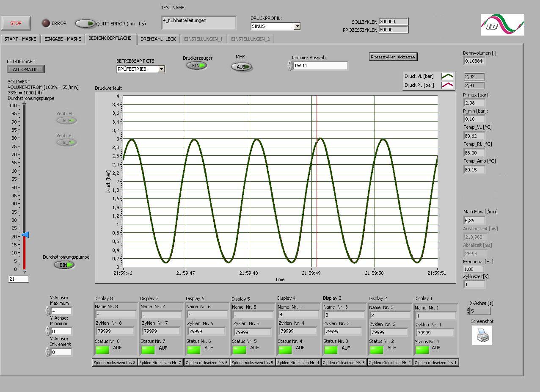Image resolution: width=540 pixels, height=392 pixels.
Task: Switch to the START - MASKE tab
Action: tap(20, 39)
